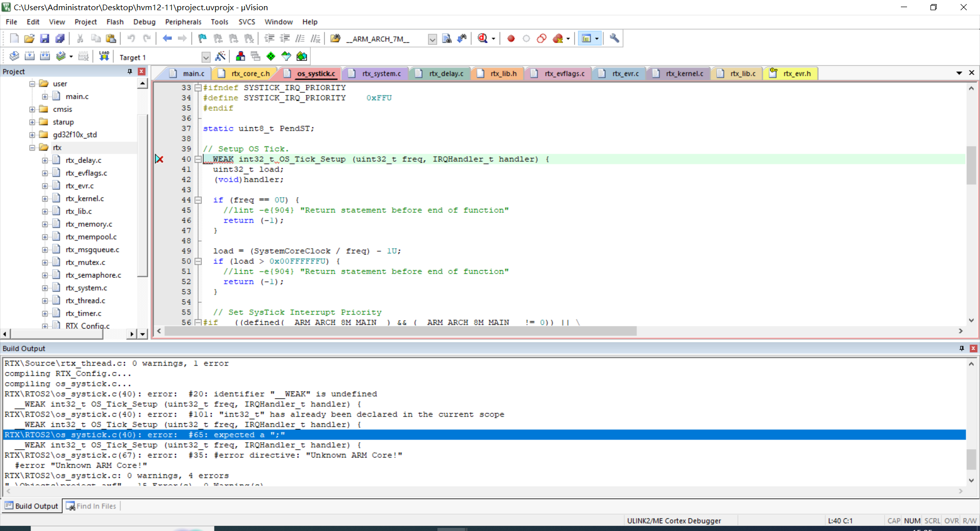Cut the selection with the scissors icon
This screenshot has width=980, height=531.
coord(80,38)
